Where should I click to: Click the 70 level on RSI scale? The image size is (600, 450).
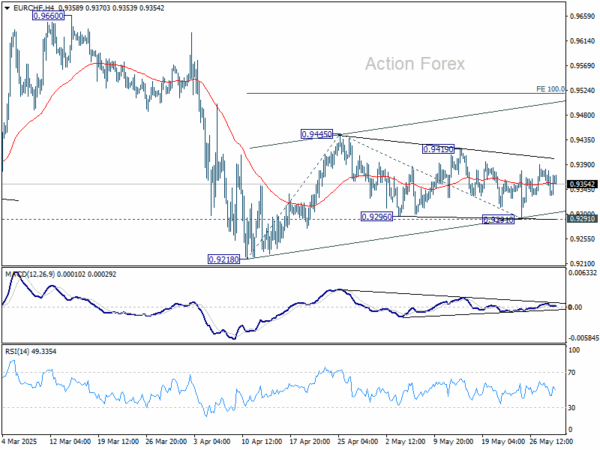(572, 372)
